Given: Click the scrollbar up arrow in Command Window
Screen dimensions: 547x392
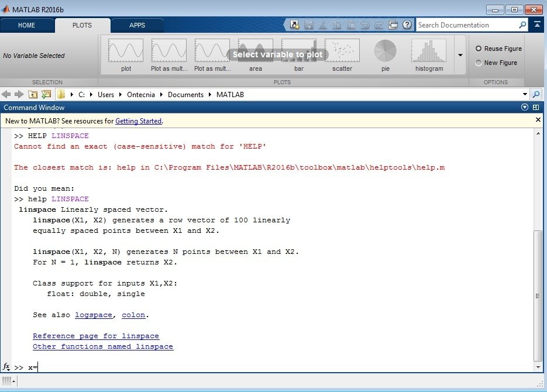Looking at the screenshot, I should coord(538,133).
